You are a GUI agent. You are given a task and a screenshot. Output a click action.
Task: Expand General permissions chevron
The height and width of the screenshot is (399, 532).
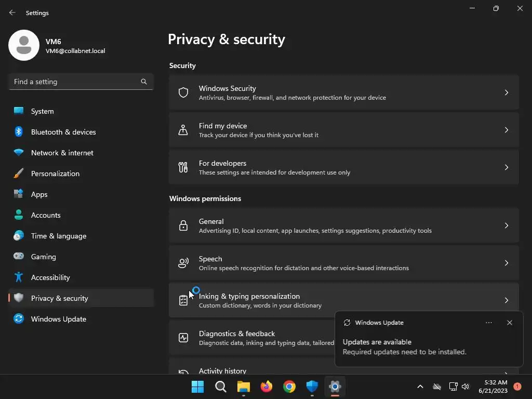coord(506,225)
